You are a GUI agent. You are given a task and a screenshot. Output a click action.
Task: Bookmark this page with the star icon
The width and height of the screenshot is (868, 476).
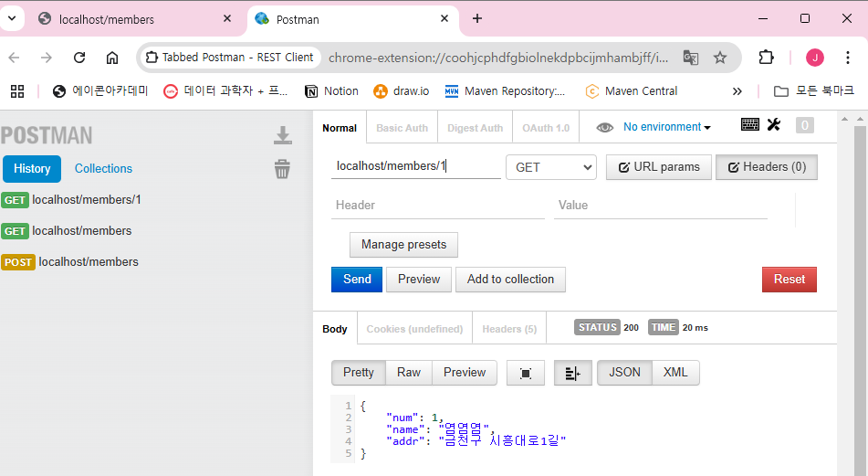pyautogui.click(x=719, y=58)
